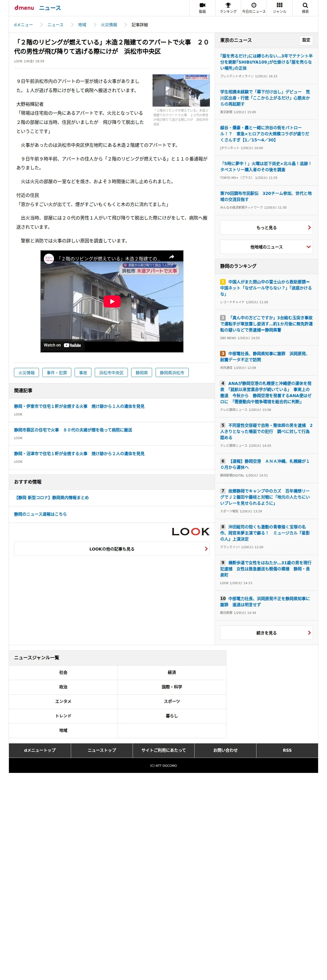327x980 pixels.
Task: Open the article apartment fire thumbnail
Action: pos(181,90)
